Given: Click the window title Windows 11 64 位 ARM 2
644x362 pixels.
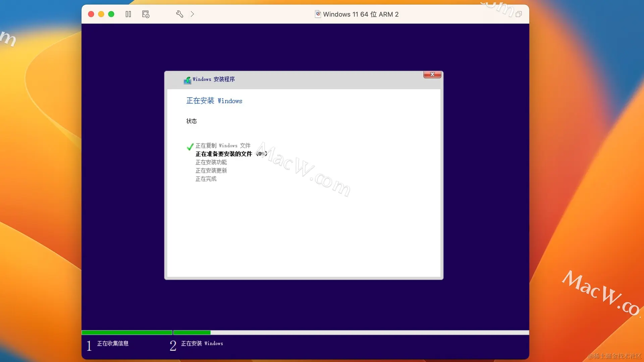Looking at the screenshot, I should pyautogui.click(x=361, y=14).
